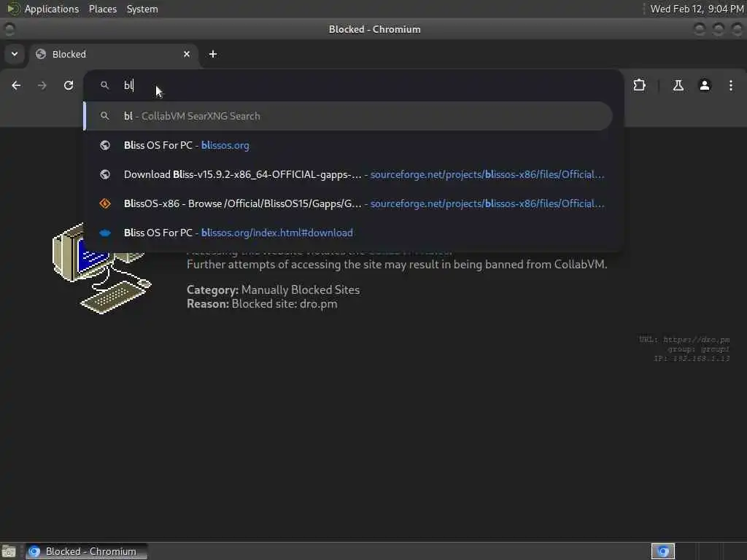Click blue Bliss favicon on index.html#download suggestion
This screenshot has height=560, width=747.
[x=105, y=233]
